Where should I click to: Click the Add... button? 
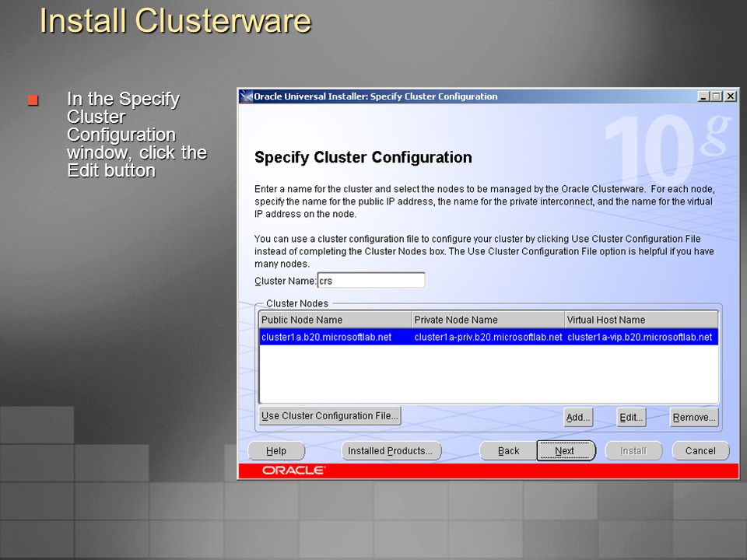tap(578, 417)
